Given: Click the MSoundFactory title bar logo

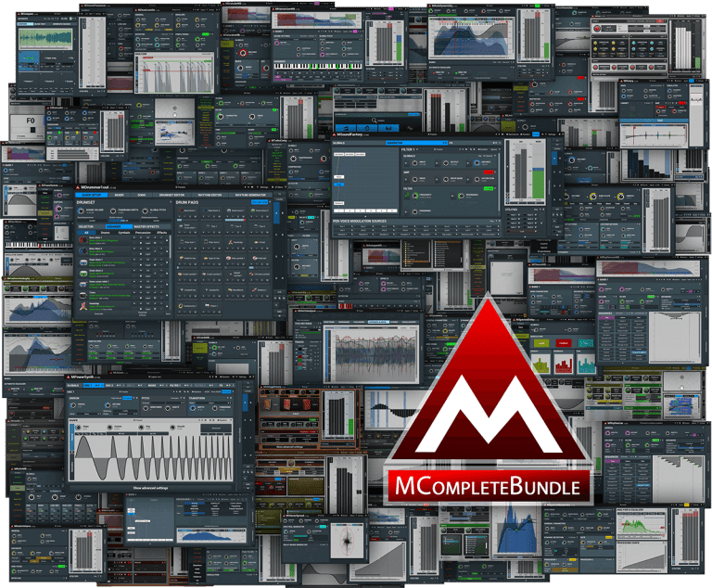Looking at the screenshot, I should [337, 136].
